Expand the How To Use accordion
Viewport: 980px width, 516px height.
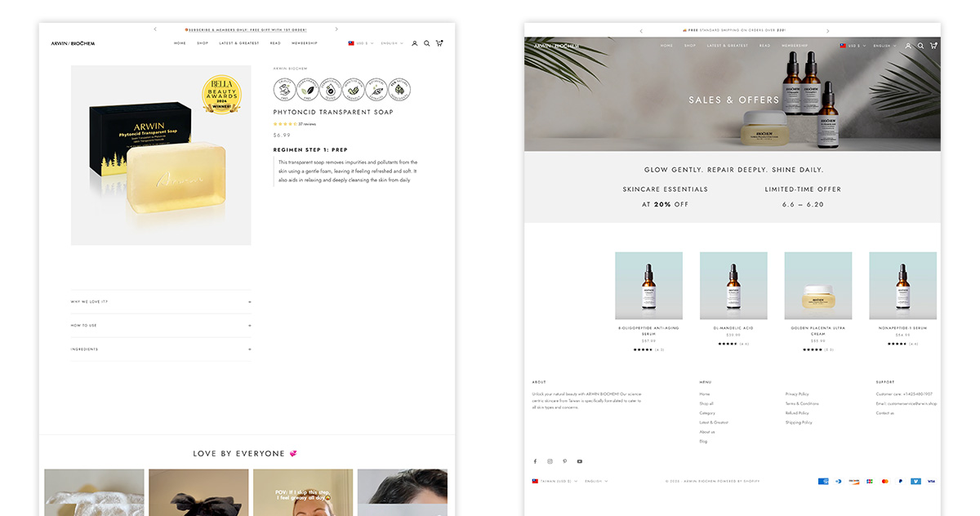[x=161, y=326]
